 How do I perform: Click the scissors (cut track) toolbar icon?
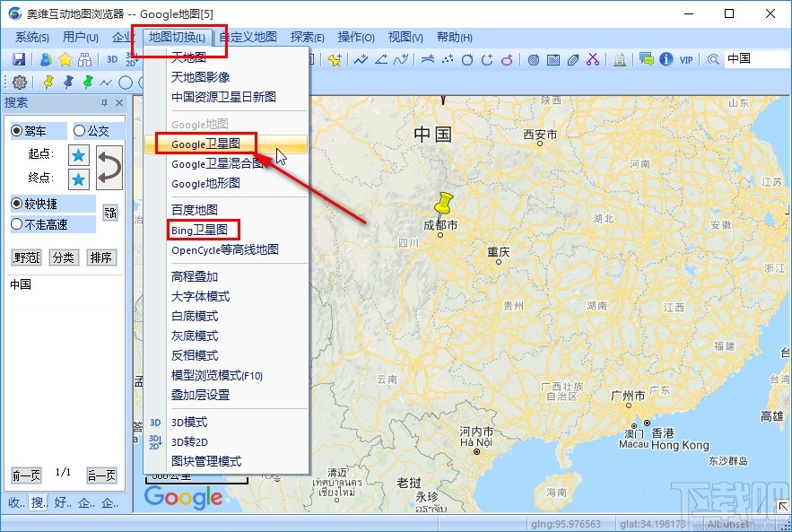click(593, 59)
